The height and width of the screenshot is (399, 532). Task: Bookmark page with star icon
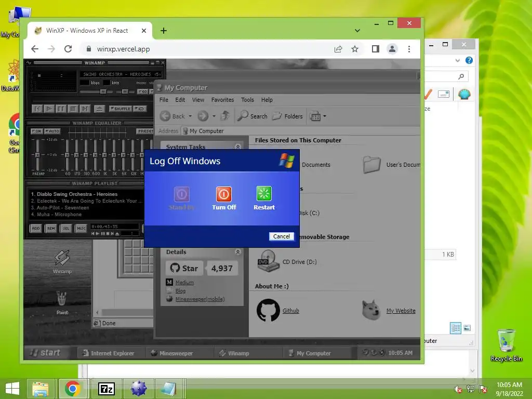point(354,49)
